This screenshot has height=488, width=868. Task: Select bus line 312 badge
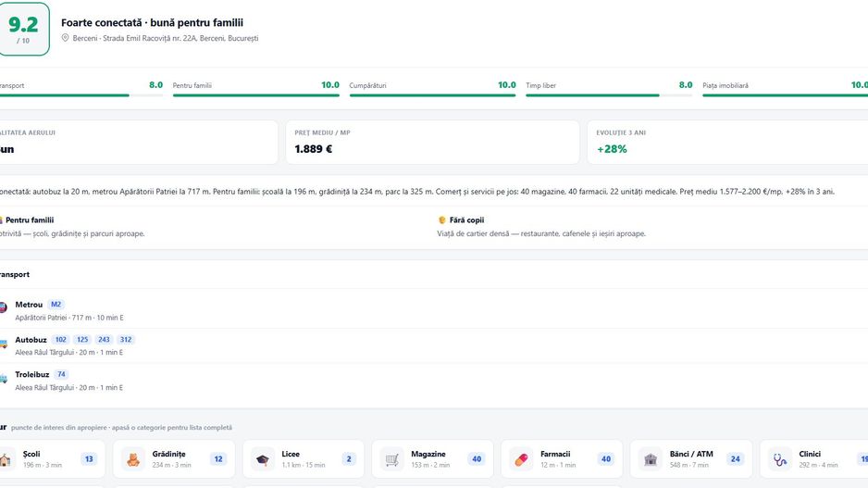[126, 340]
